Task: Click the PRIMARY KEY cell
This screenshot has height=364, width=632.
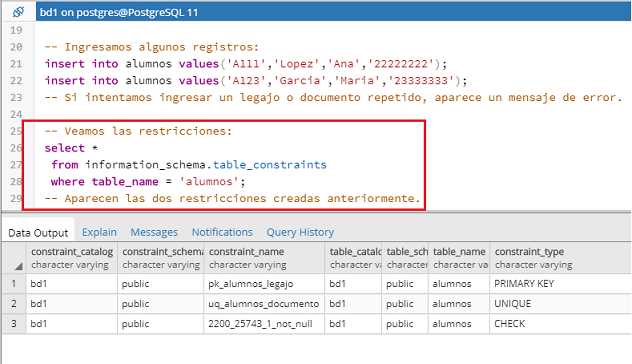Action: pyautogui.click(x=560, y=284)
